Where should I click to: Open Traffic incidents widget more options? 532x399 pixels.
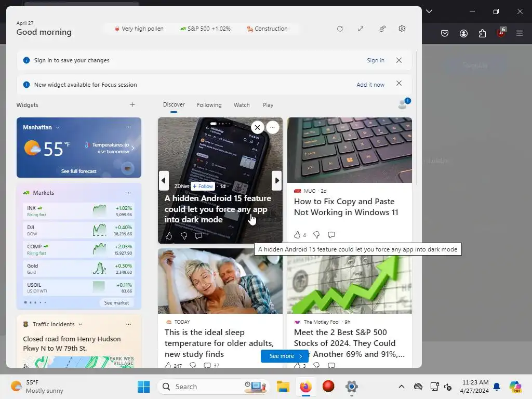point(128,324)
